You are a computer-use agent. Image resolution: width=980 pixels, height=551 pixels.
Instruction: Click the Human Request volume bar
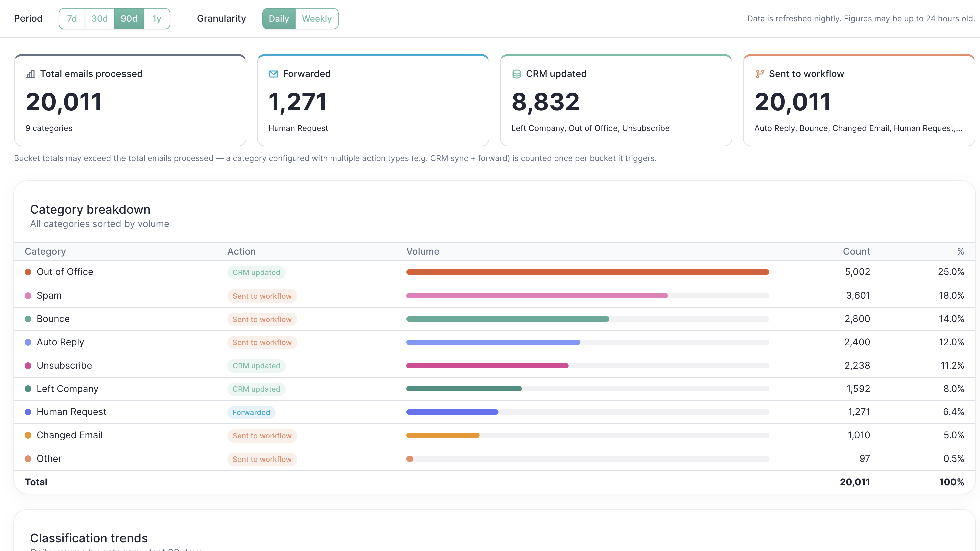point(587,412)
